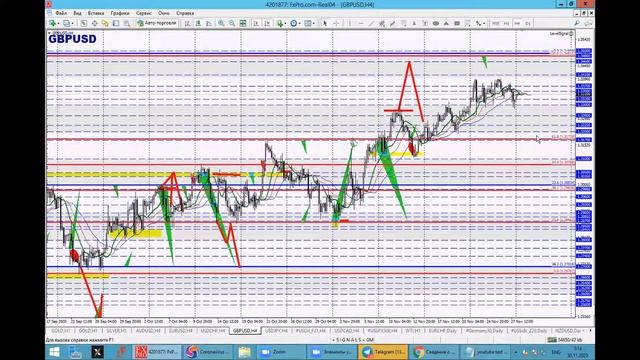Expand the periods dropdown arrow

point(299,23)
